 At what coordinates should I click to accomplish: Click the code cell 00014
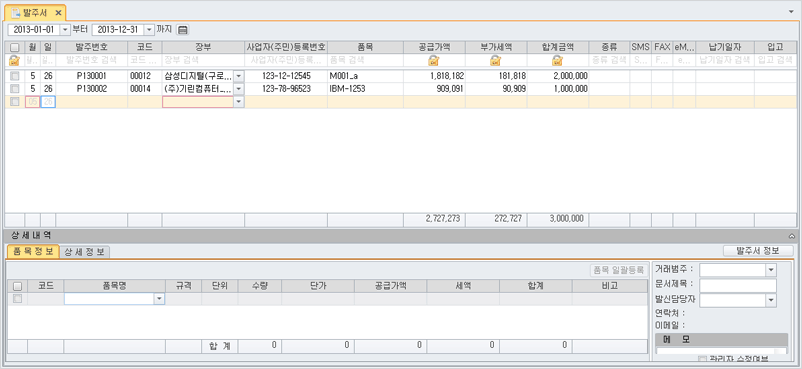[x=145, y=89]
